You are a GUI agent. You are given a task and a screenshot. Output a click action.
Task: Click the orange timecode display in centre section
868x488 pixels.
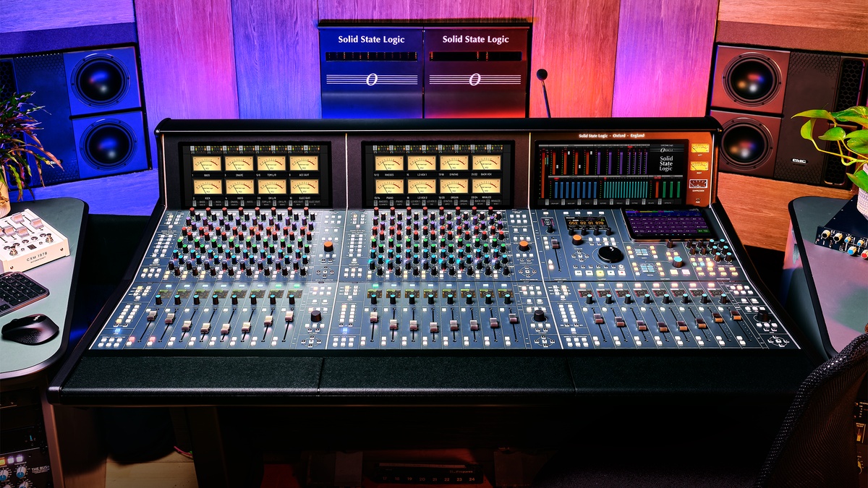click(587, 222)
